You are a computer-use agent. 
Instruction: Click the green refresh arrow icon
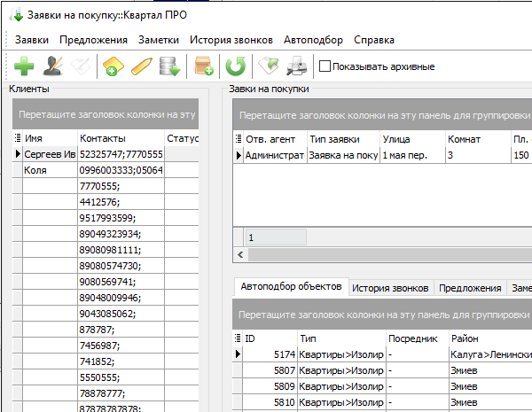235,66
